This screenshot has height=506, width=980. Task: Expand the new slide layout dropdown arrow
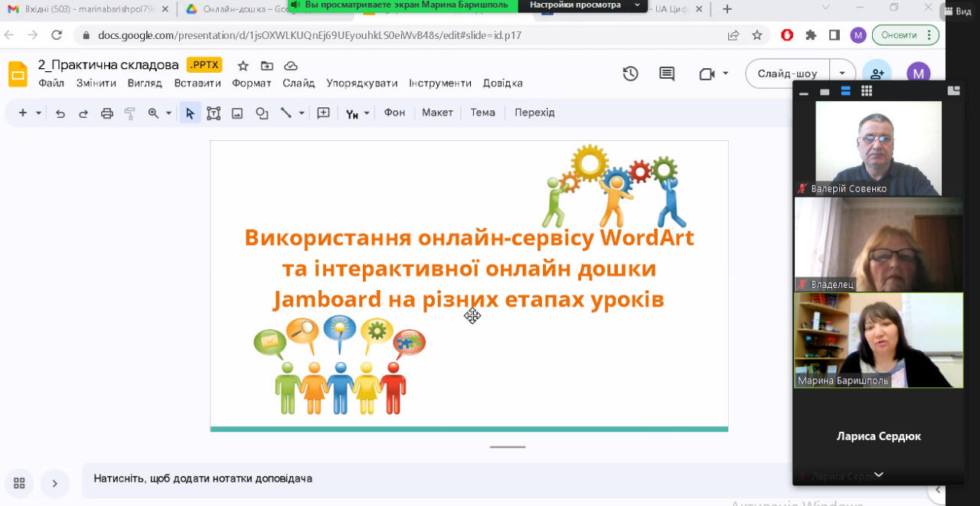click(x=38, y=113)
